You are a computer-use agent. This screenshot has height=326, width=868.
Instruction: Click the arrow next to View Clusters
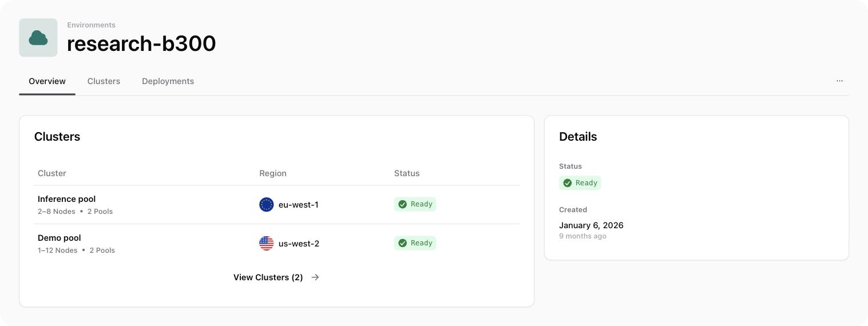click(315, 277)
